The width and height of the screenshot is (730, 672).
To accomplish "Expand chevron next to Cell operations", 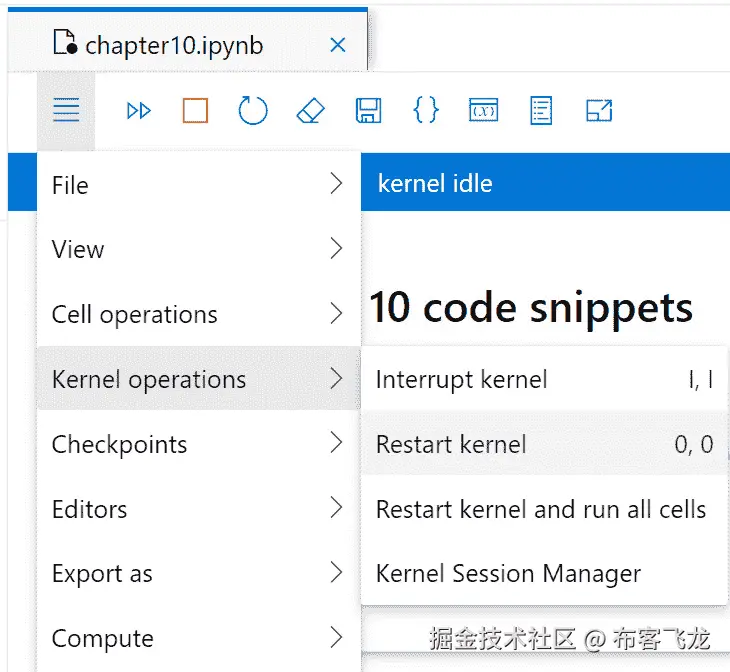I will (x=337, y=313).
